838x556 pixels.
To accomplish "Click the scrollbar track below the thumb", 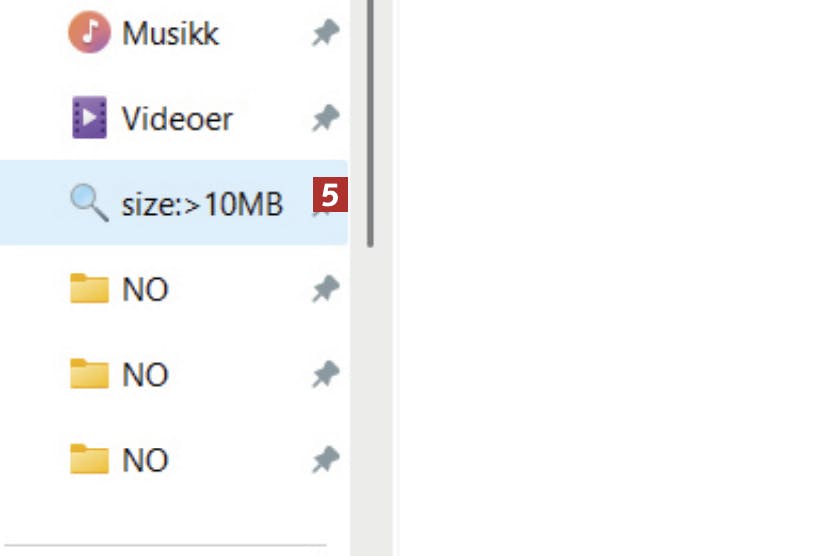I will click(x=371, y=401).
